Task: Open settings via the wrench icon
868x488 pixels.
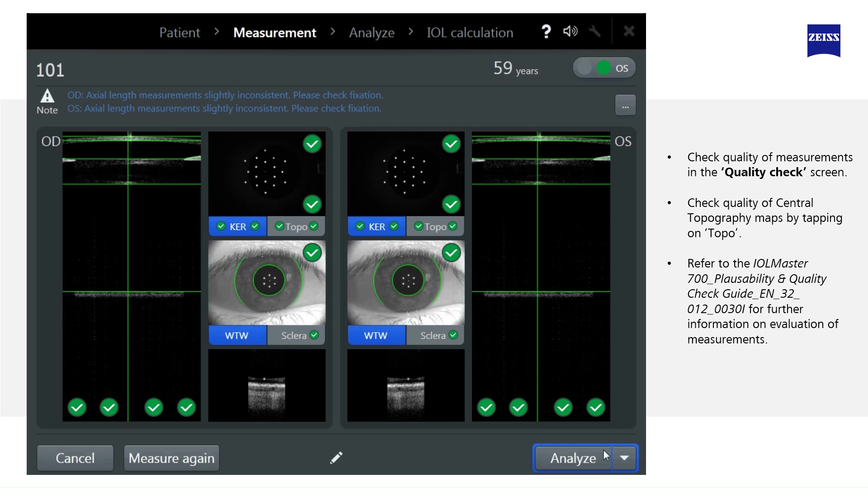Action: click(595, 32)
